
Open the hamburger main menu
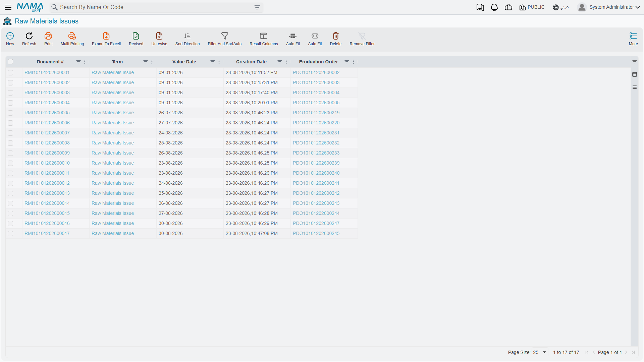point(8,7)
